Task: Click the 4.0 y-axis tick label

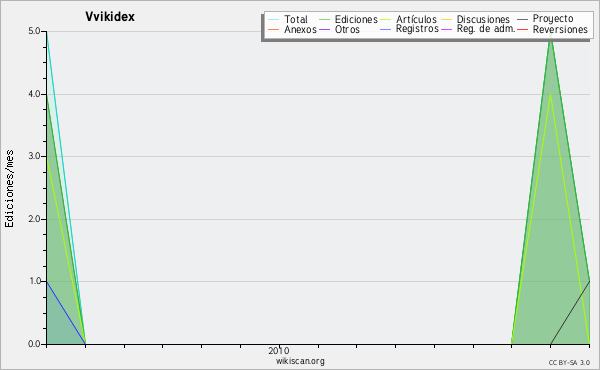Action: [x=34, y=94]
